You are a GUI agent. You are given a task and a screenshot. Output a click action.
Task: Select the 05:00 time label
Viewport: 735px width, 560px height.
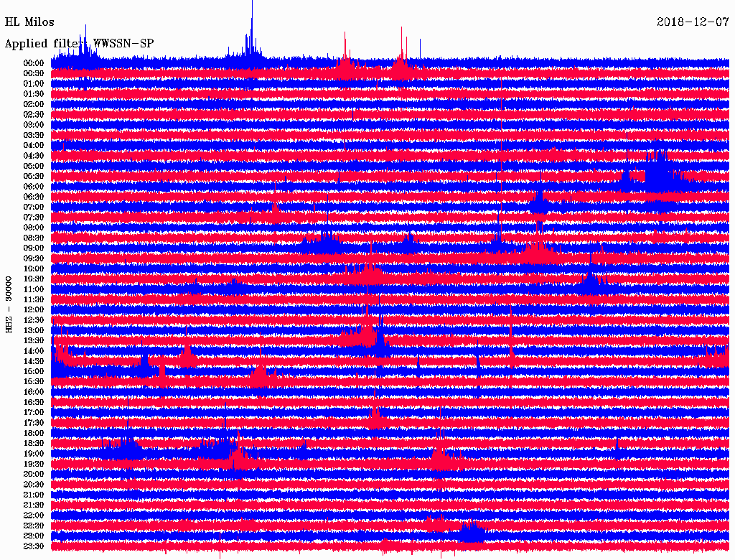coord(34,166)
